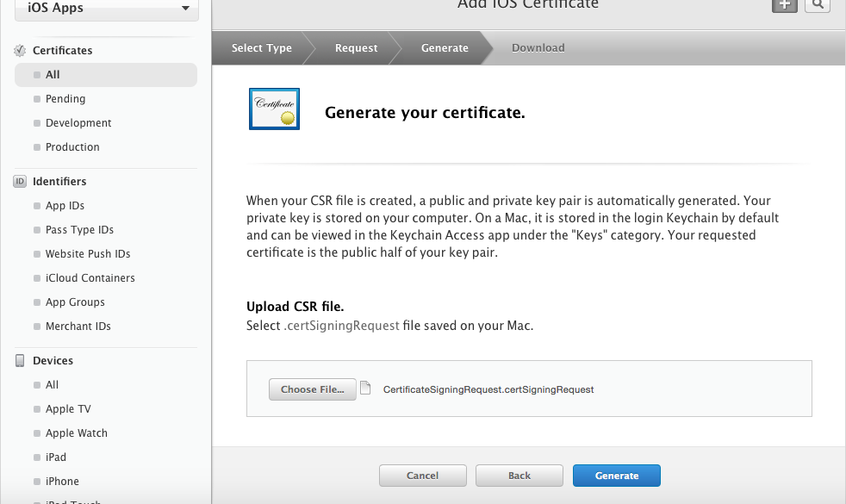Open Apple TV devices
The height and width of the screenshot is (504, 846).
[x=68, y=409]
